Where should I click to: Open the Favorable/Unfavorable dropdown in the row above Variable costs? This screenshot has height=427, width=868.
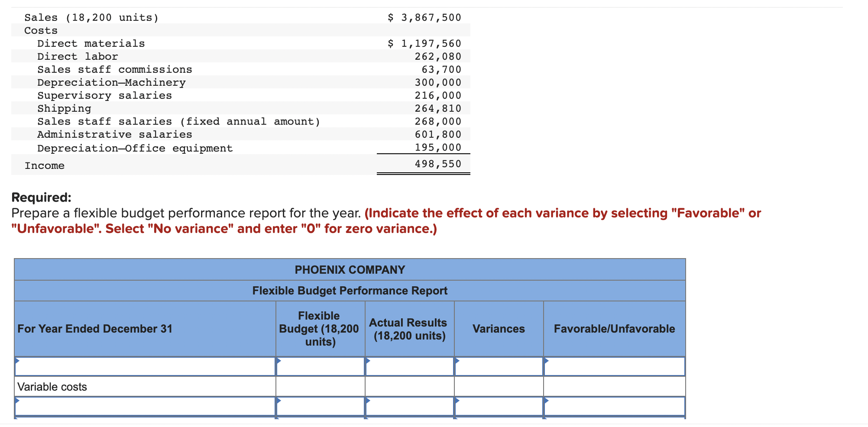(615, 366)
